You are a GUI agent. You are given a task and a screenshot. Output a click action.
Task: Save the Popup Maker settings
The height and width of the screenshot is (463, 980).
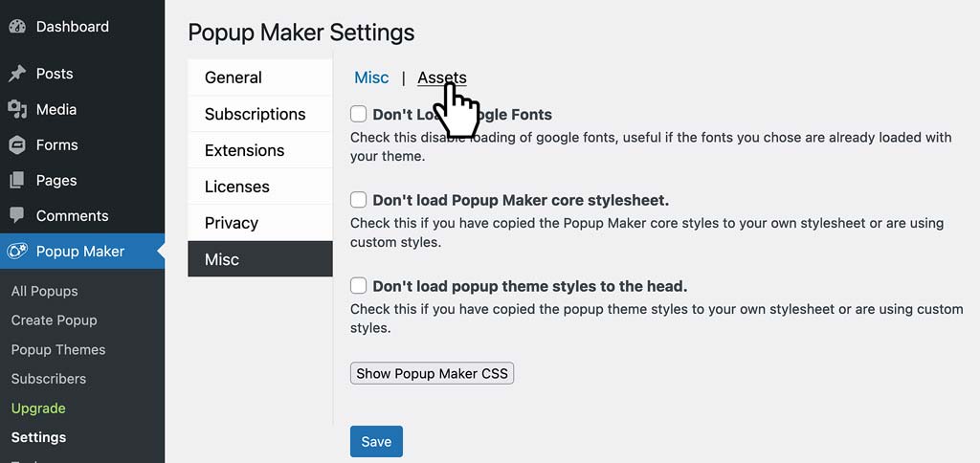coord(376,442)
